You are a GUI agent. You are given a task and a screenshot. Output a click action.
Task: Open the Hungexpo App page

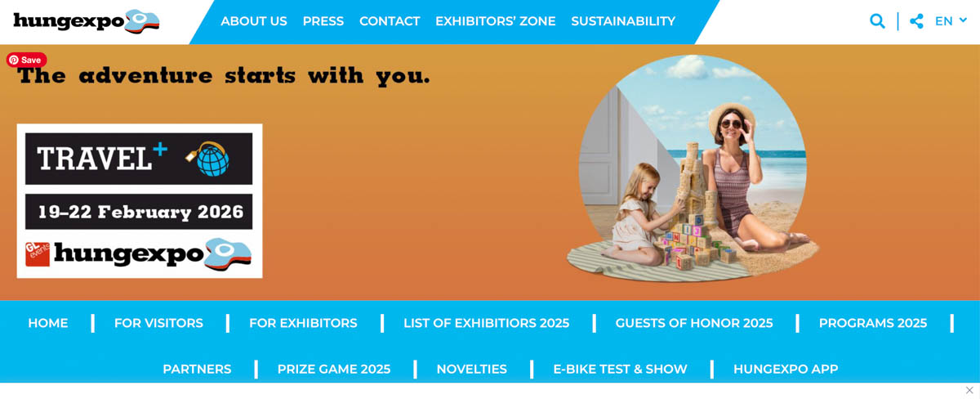(x=786, y=369)
